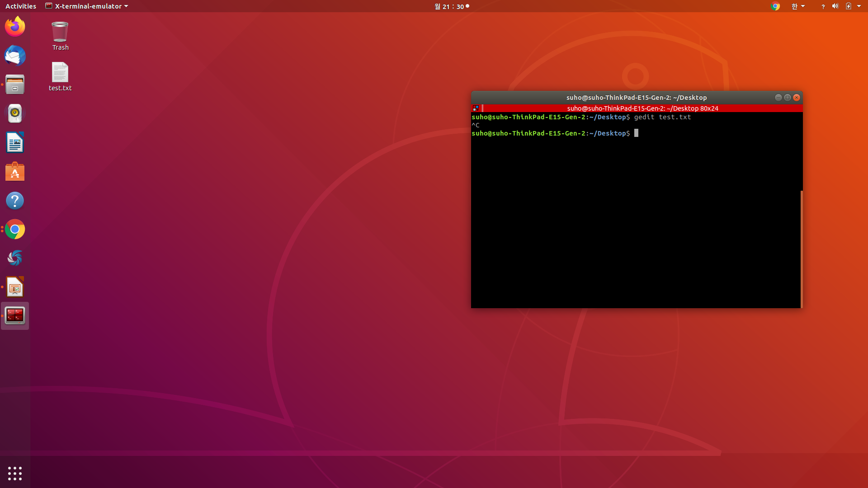Open LibreOffice Impress from the dock
Image resolution: width=868 pixels, height=488 pixels.
[x=15, y=287]
